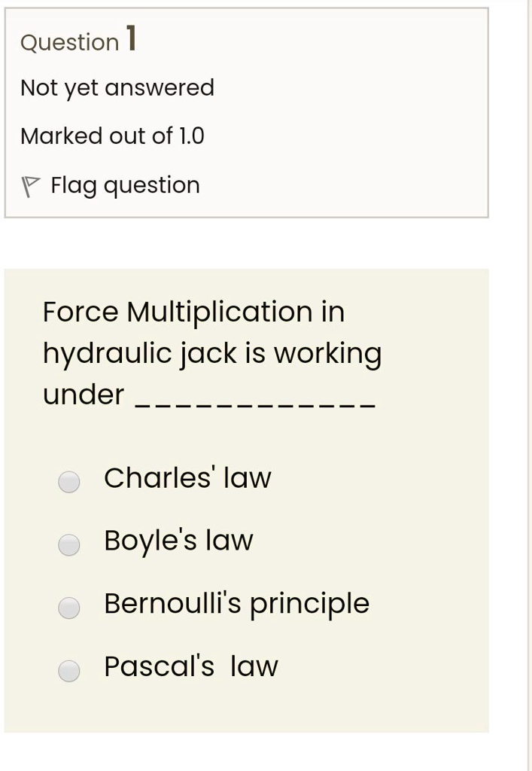The width and height of the screenshot is (532, 771).
Task: Click the question text about hydraulic jack
Action: pos(211,351)
